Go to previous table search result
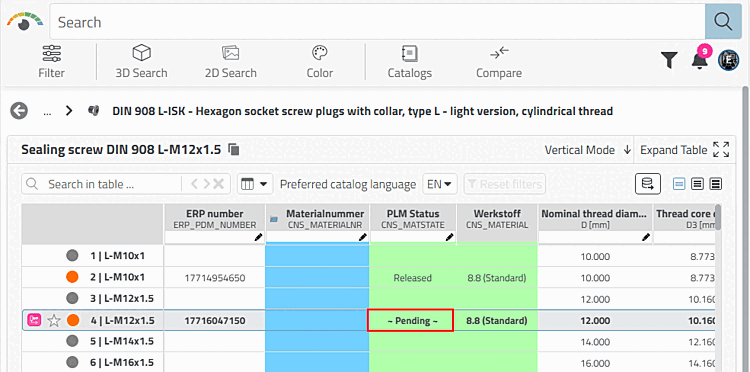 tap(194, 184)
